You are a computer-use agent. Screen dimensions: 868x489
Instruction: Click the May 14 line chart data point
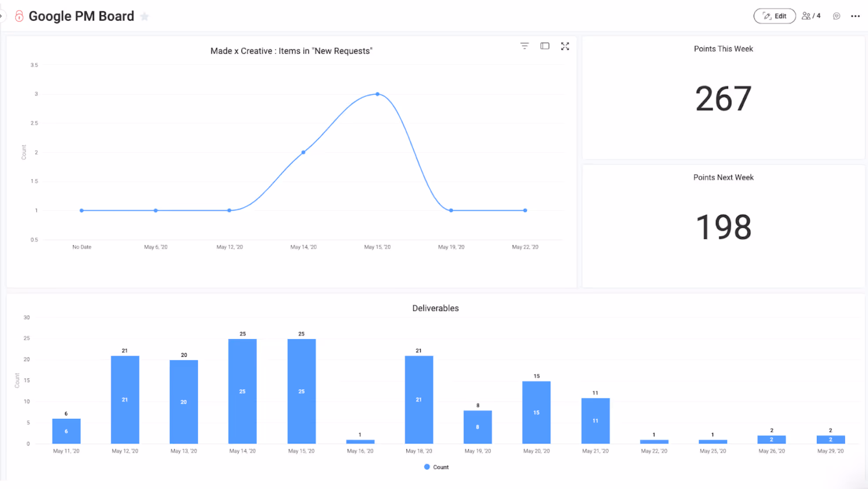tap(303, 152)
